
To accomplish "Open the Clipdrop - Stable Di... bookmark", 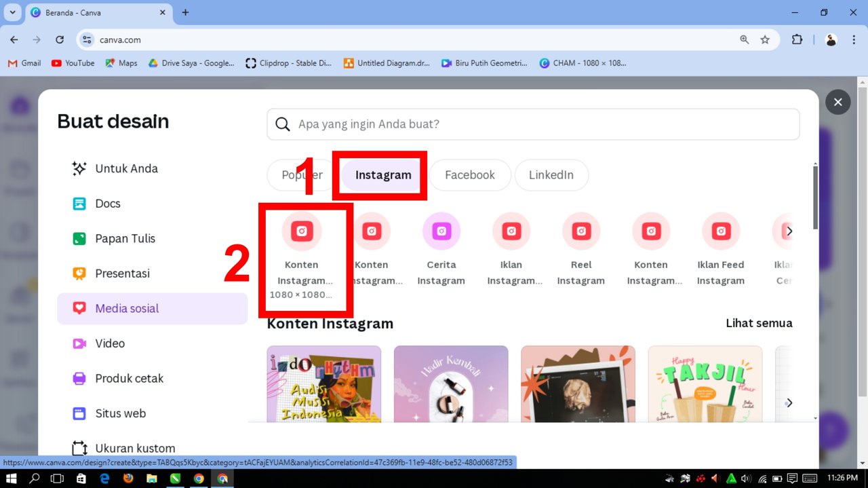I will 289,63.
